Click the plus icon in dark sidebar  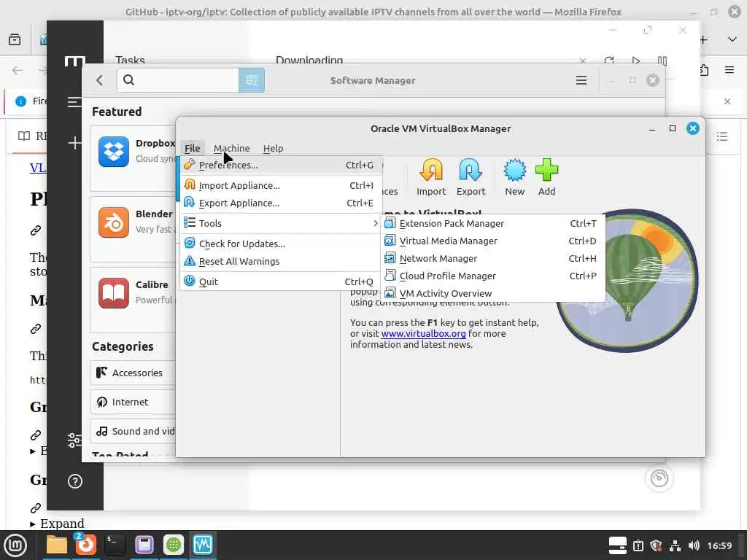tap(75, 143)
